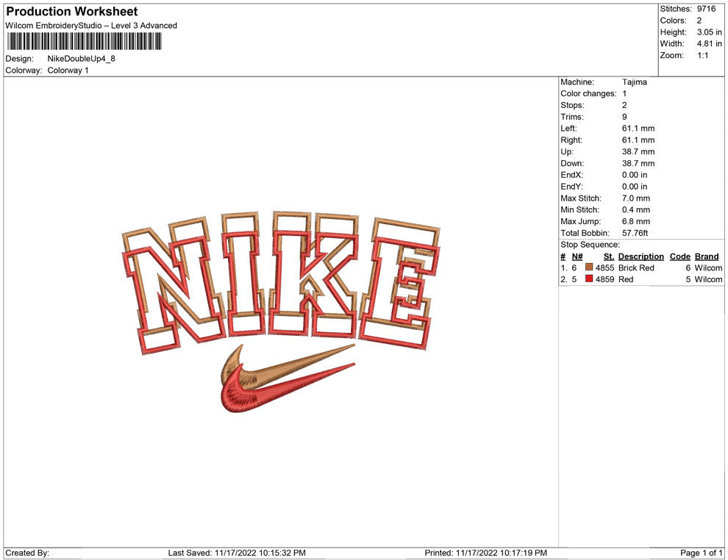The image size is (728, 560).
Task: Click the 'EndX:' label
Action: point(571,175)
